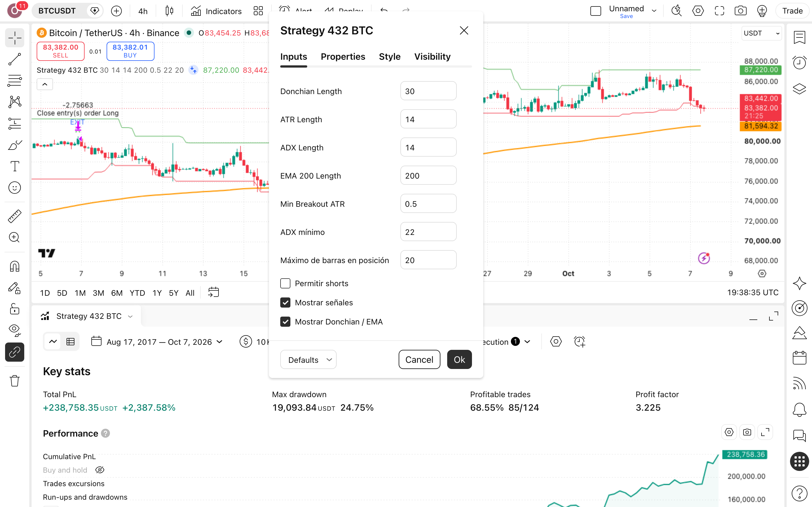Open the USDT currency dropdown
Image resolution: width=812 pixels, height=507 pixels.
click(761, 33)
